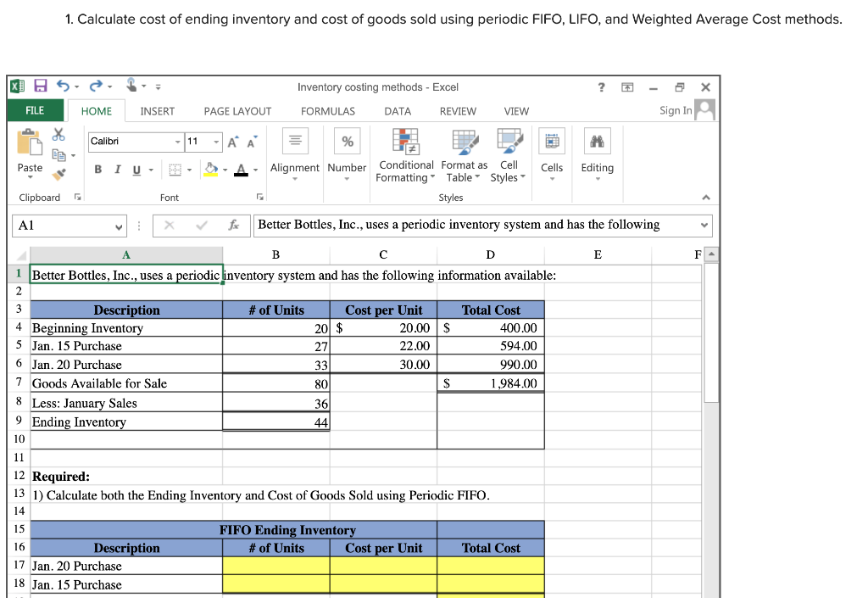Open the Calibri font dropdown

177,142
